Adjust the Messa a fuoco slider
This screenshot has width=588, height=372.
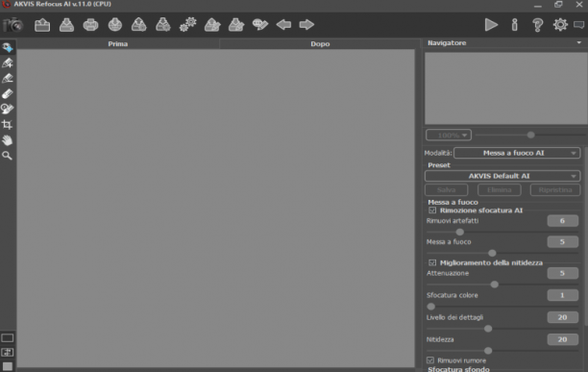coord(492,253)
